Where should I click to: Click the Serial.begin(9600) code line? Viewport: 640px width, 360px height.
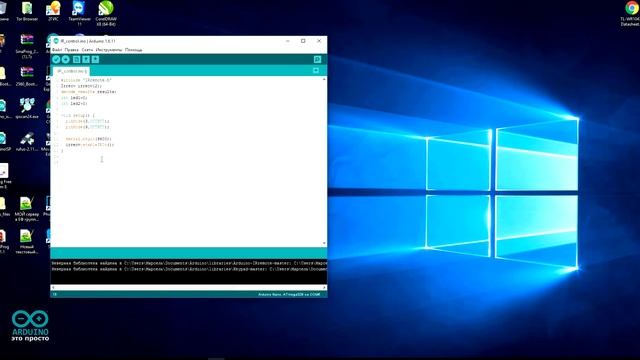[x=89, y=139]
